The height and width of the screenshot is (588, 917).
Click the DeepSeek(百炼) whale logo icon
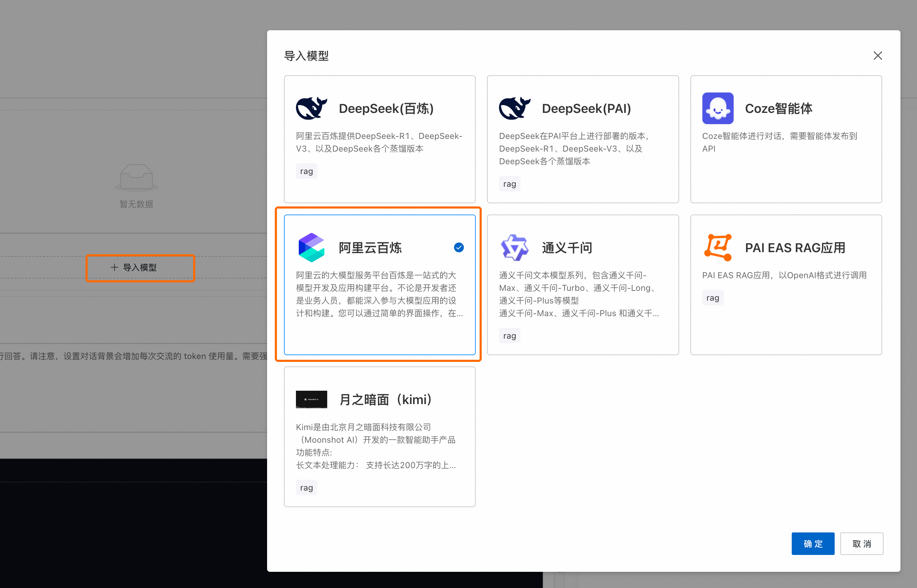(312, 108)
